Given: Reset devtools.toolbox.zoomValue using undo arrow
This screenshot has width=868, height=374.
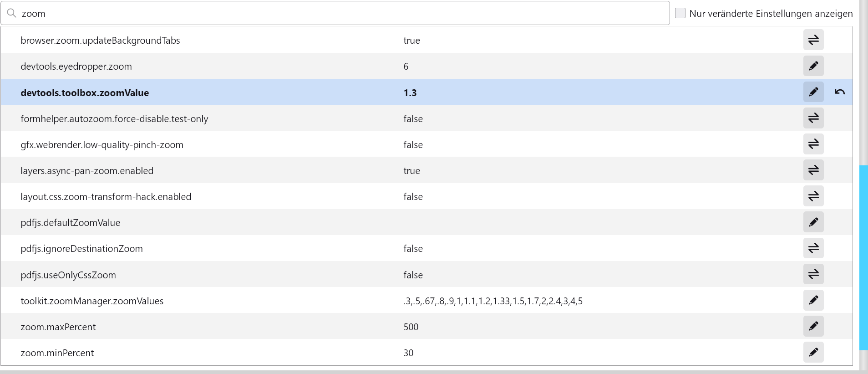Looking at the screenshot, I should pos(840,92).
